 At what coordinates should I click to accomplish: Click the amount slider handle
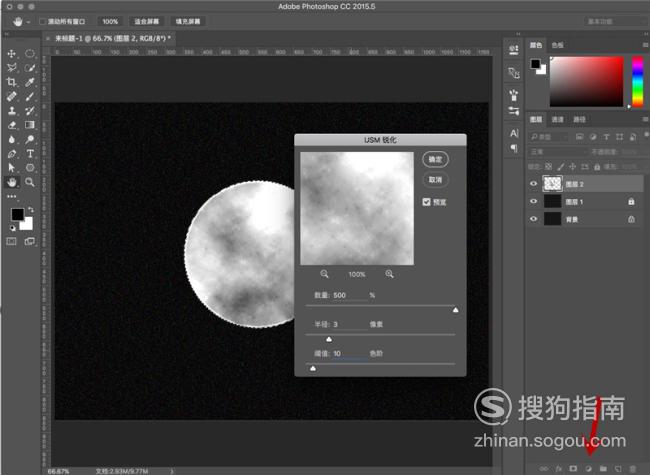tap(456, 310)
